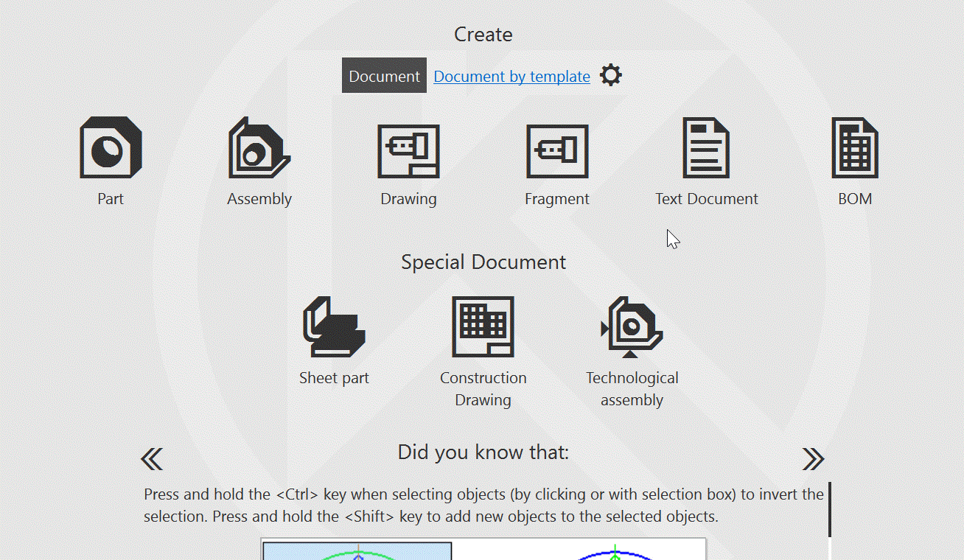Click the Assembly document icon

[259, 148]
